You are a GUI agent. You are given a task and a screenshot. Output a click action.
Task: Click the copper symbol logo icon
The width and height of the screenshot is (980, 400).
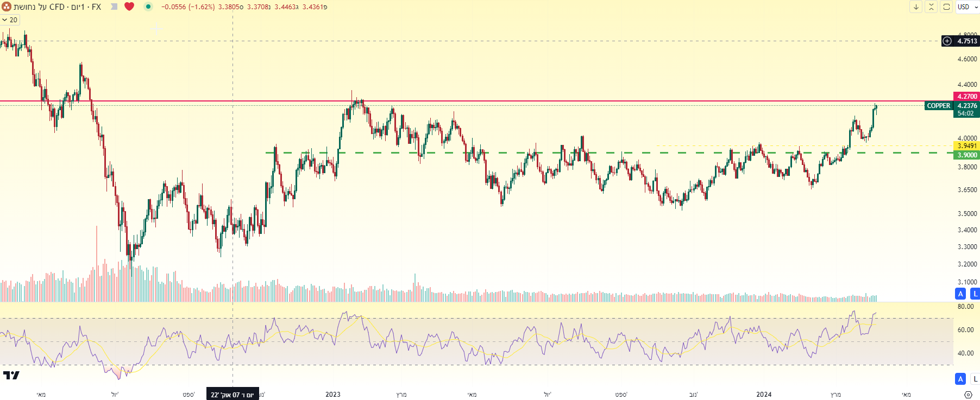6,7
